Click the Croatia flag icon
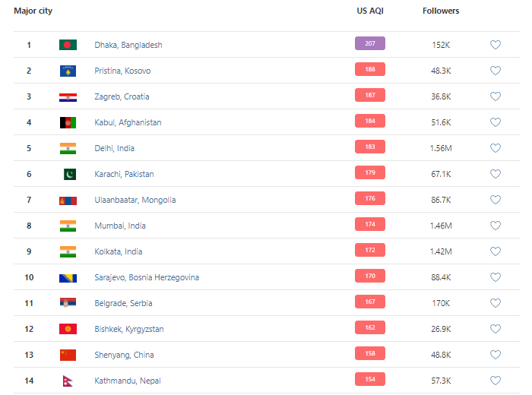The image size is (532, 395). click(68, 96)
